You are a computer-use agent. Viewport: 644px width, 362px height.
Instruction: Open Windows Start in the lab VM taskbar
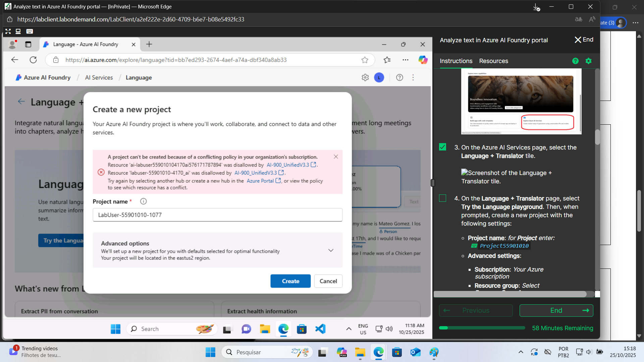(116, 329)
